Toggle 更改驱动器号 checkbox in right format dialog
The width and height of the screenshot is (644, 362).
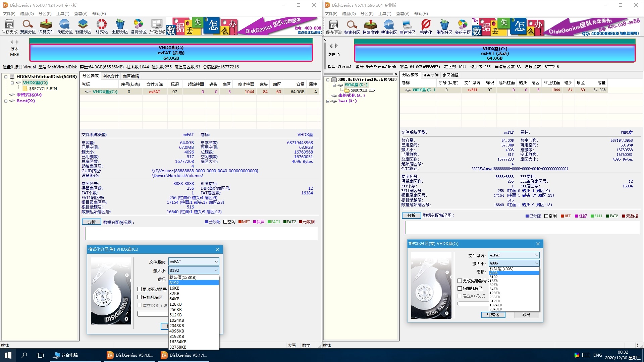(460, 281)
